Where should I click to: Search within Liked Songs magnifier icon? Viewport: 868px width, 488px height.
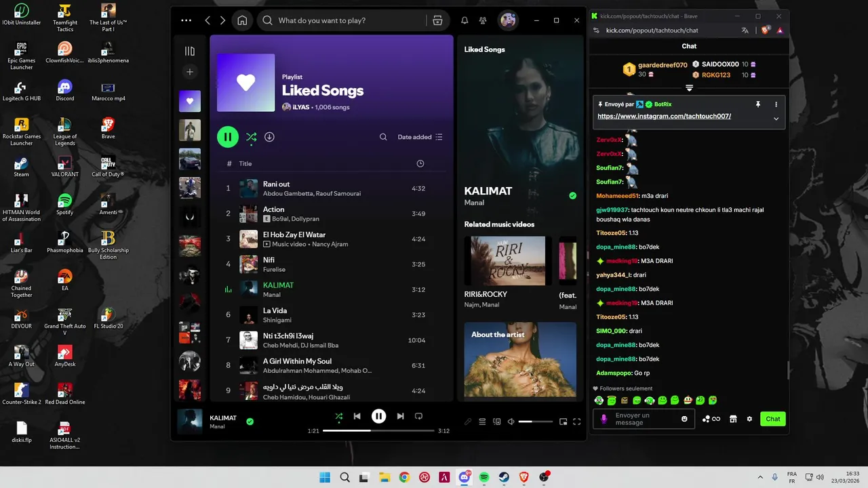[383, 137]
